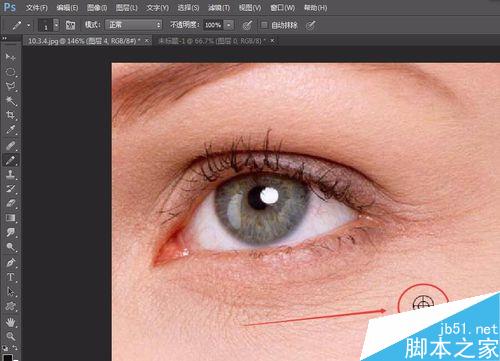Select the Dodge tool
Screen dimensions: 500x361
(10, 247)
